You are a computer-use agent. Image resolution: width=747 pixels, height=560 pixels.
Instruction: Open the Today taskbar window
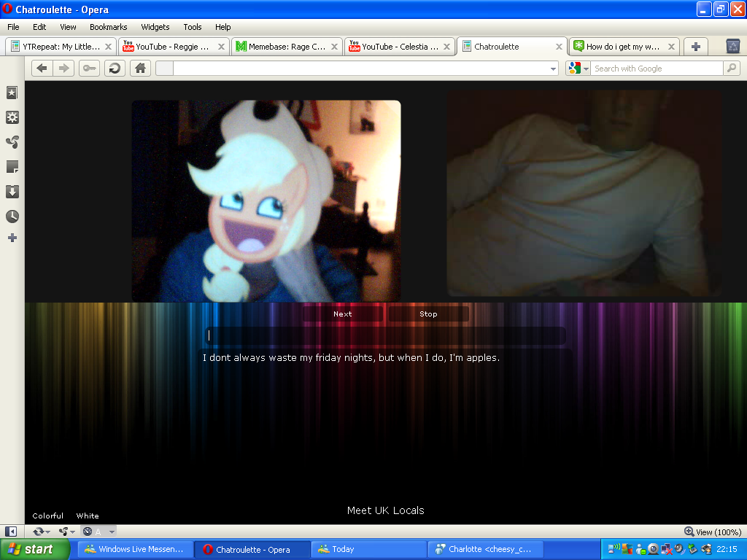368,550
